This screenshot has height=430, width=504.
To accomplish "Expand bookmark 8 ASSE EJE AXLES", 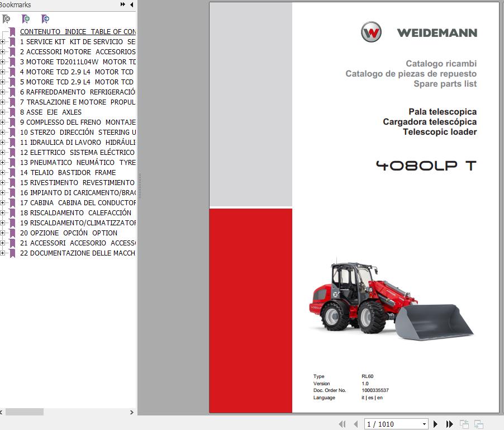I will click(3, 112).
